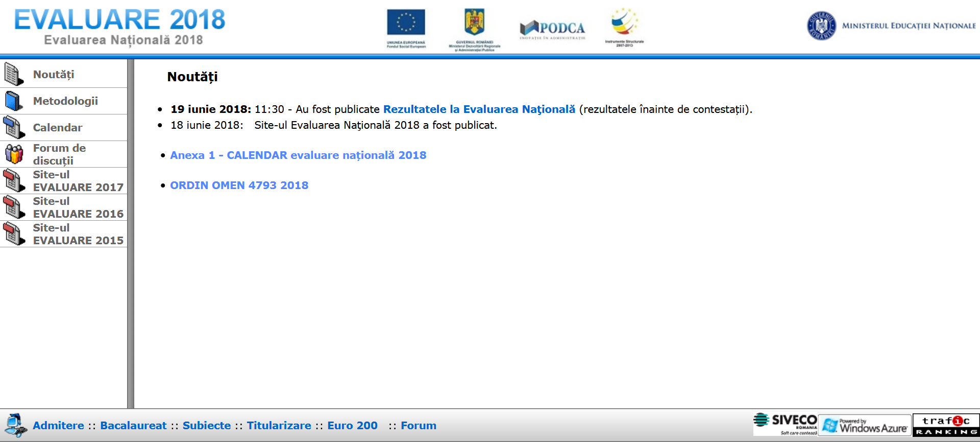The height and width of the screenshot is (442, 980).
Task: Click the Windows Azure badge
Action: (x=865, y=425)
